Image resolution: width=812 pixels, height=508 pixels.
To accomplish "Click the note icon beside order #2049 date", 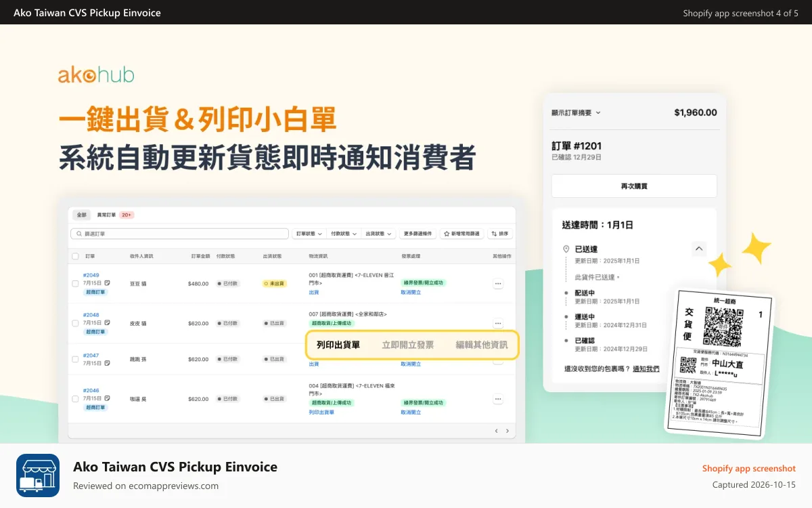I will [107, 283].
